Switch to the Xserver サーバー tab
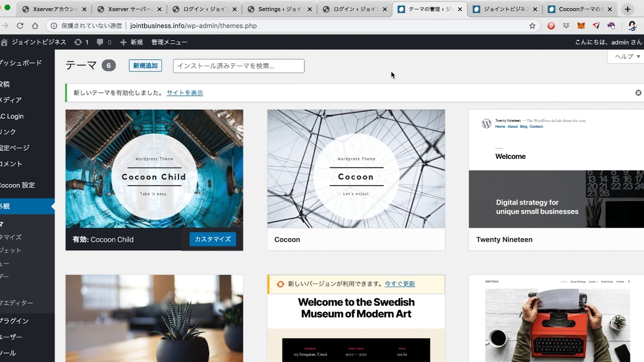The image size is (644, 362). point(129,9)
